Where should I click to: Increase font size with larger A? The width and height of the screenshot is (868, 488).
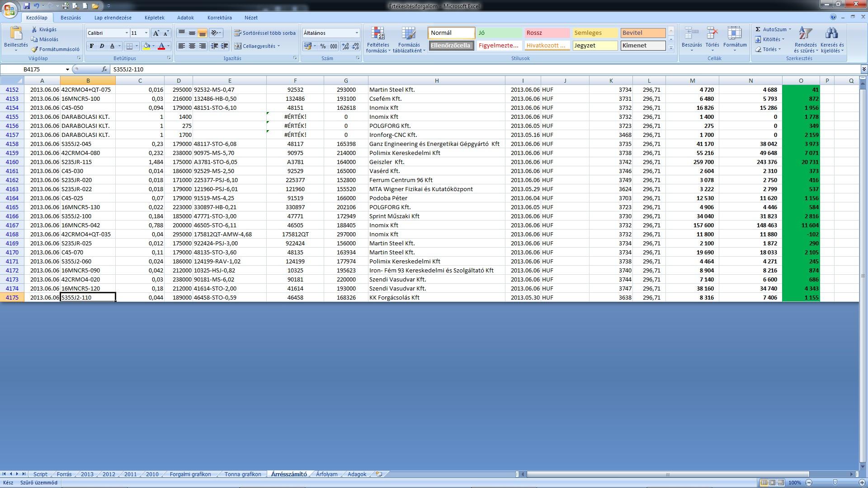pos(156,33)
